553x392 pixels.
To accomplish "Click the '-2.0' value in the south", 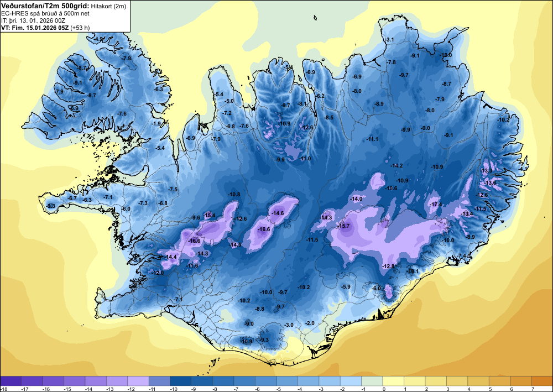I will [x=310, y=323].
